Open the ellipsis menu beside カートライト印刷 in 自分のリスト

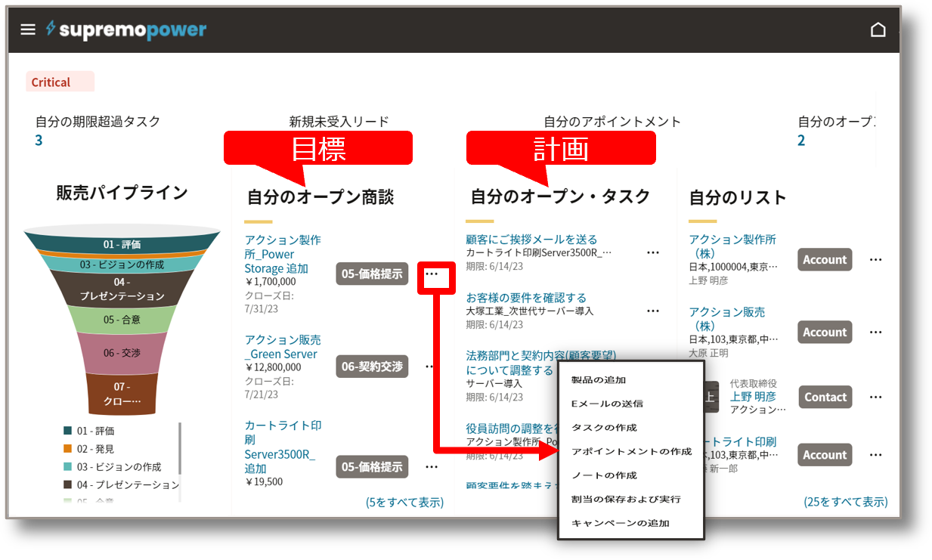point(875,454)
